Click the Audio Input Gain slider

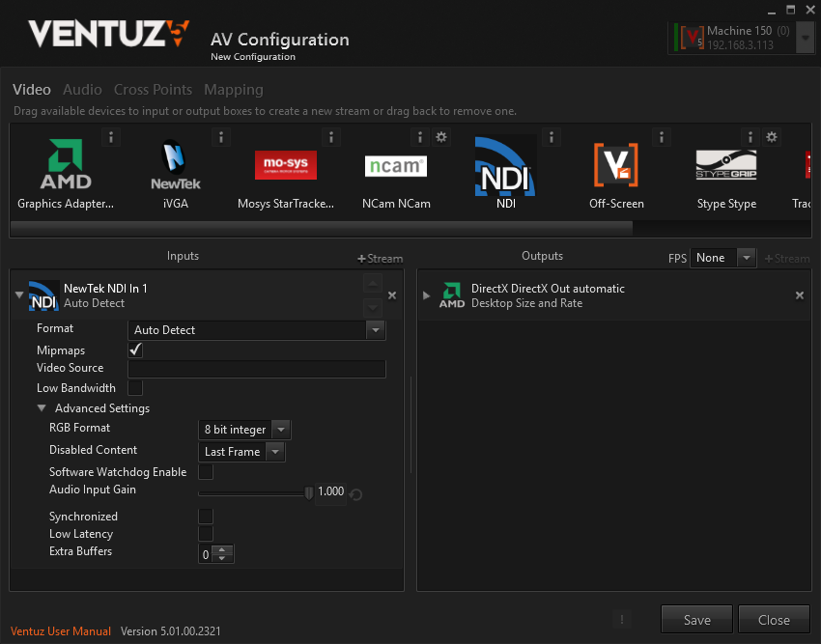pos(255,493)
